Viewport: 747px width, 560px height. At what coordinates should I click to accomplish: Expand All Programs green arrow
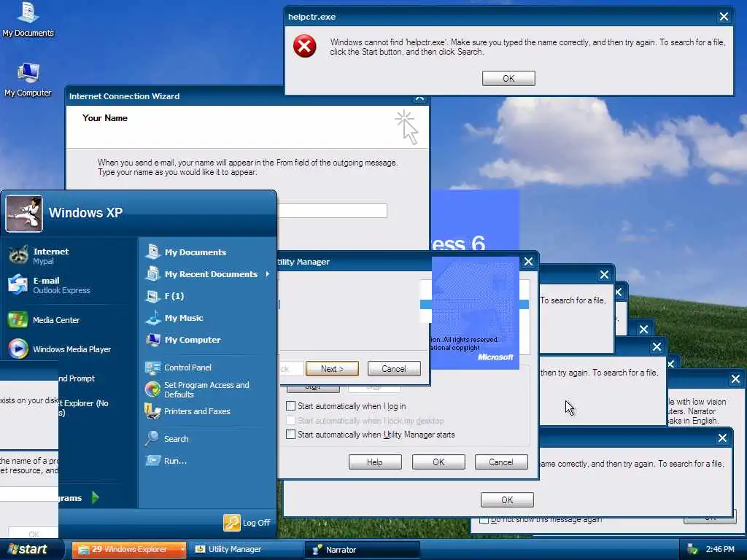(96, 497)
